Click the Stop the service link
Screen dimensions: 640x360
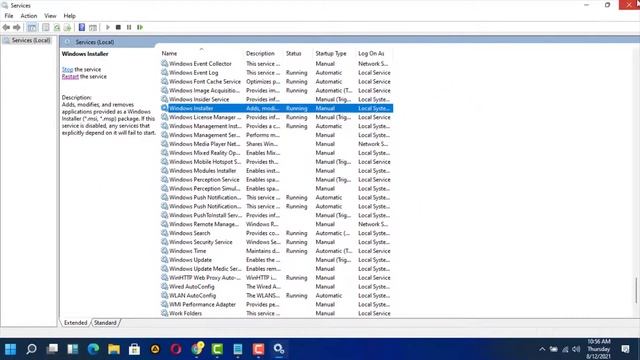tap(67, 69)
